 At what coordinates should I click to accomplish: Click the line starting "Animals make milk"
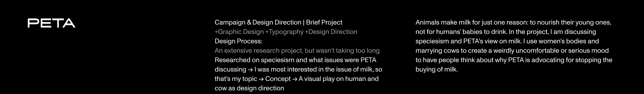click(x=513, y=22)
